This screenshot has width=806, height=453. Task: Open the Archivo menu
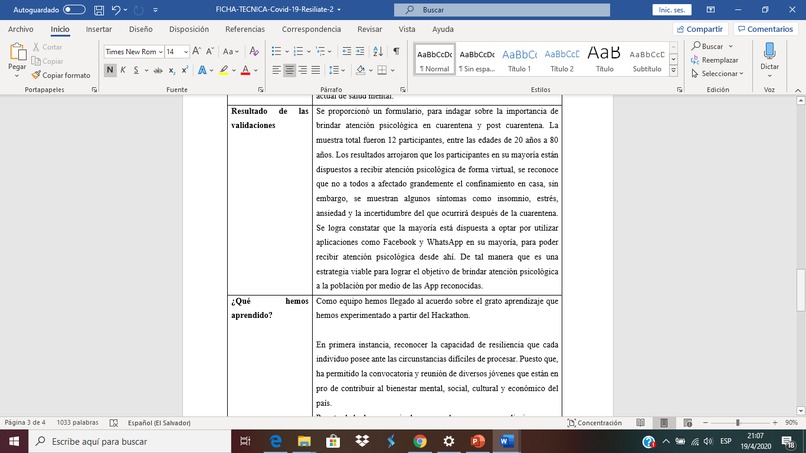point(21,29)
